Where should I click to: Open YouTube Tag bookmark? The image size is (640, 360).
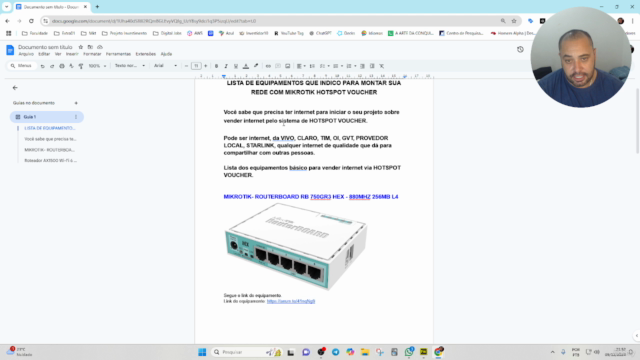coord(289,33)
